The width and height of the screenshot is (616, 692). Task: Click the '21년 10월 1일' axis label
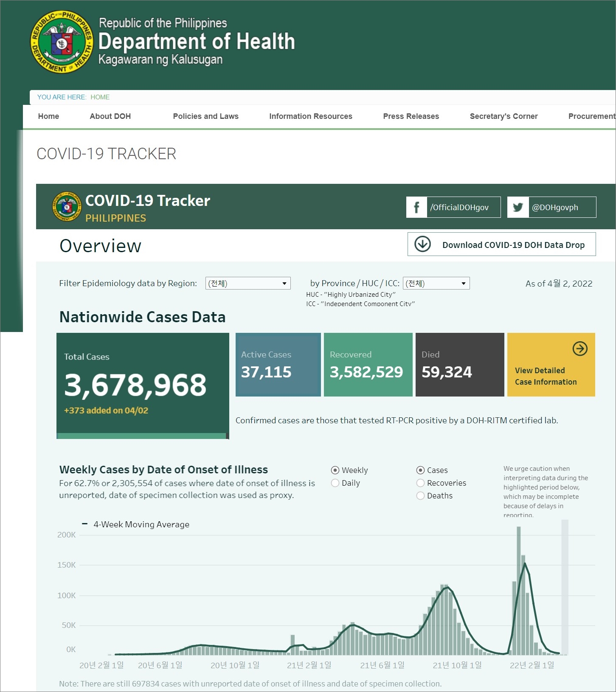click(457, 665)
